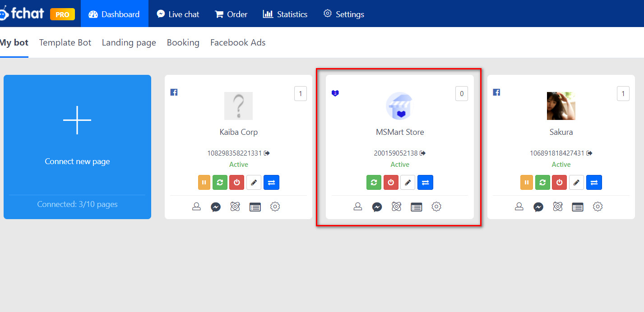The height and width of the screenshot is (312, 644).
Task: Click the Kaiba Corp avatar thumbnail
Action: click(x=238, y=106)
